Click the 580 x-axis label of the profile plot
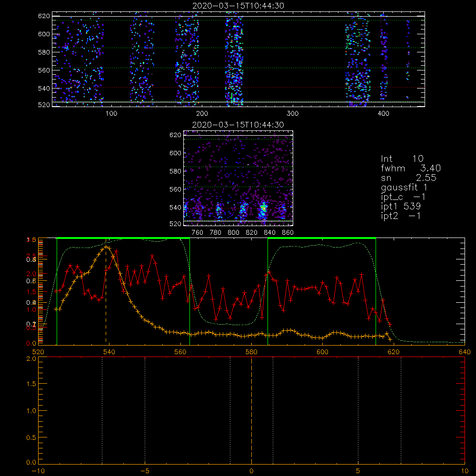The height and width of the screenshot is (476, 476). point(251,352)
